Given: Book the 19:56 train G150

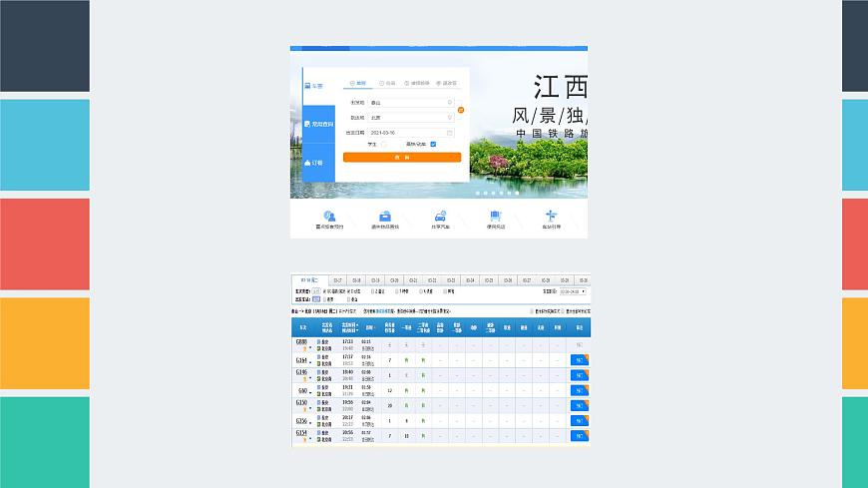Looking at the screenshot, I should (x=580, y=405).
